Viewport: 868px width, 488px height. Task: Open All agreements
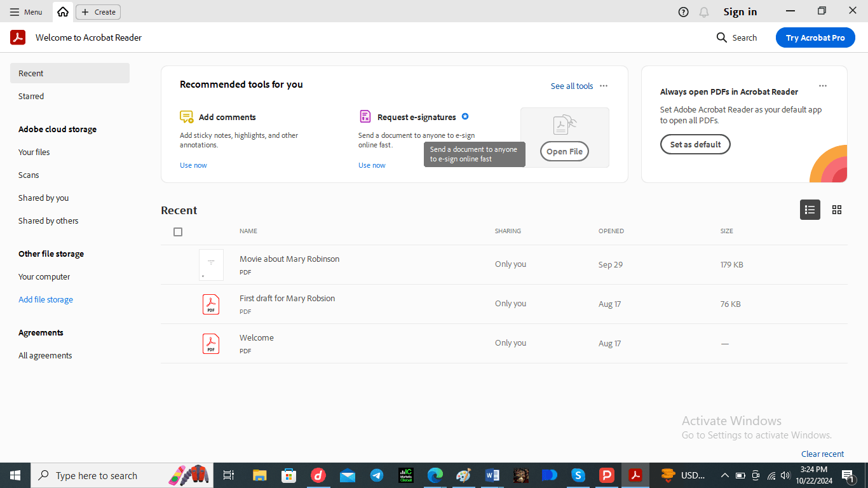[x=45, y=355]
